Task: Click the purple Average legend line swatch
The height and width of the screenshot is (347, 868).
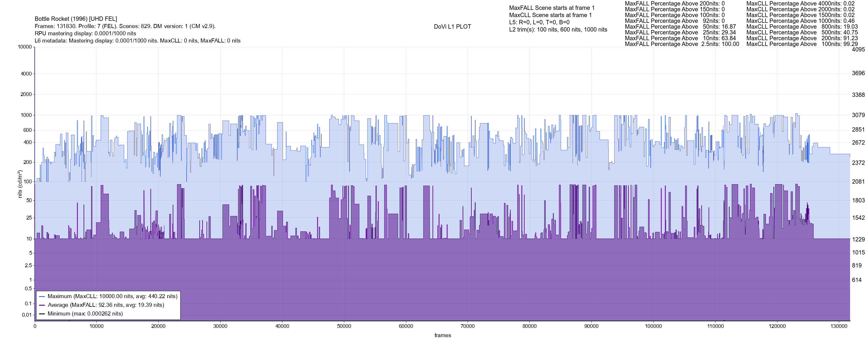Action: 42,305
